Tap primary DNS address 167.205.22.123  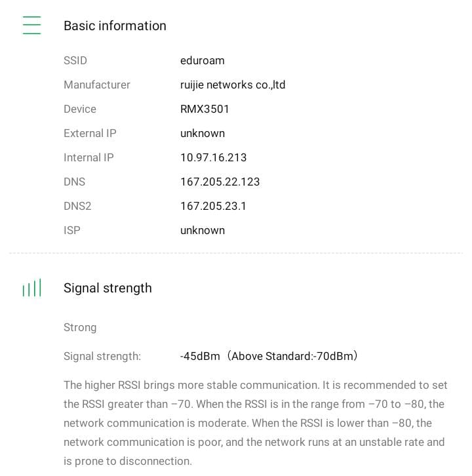click(x=220, y=182)
